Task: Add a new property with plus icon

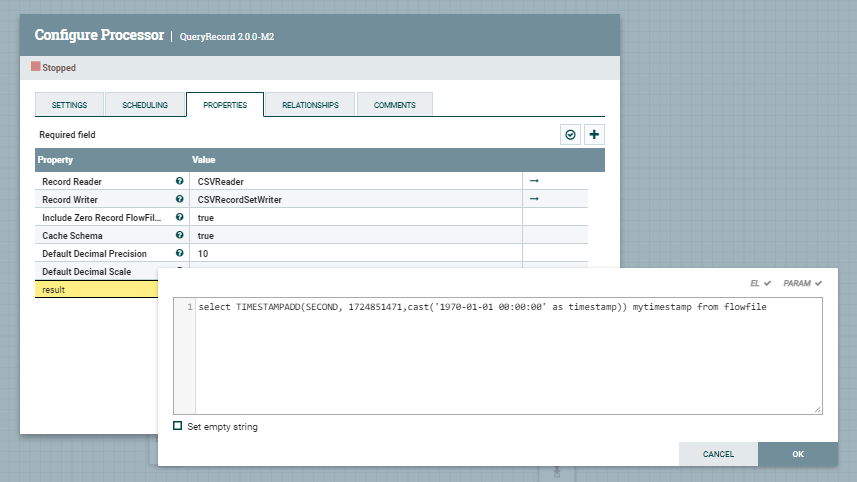Action: [594, 134]
